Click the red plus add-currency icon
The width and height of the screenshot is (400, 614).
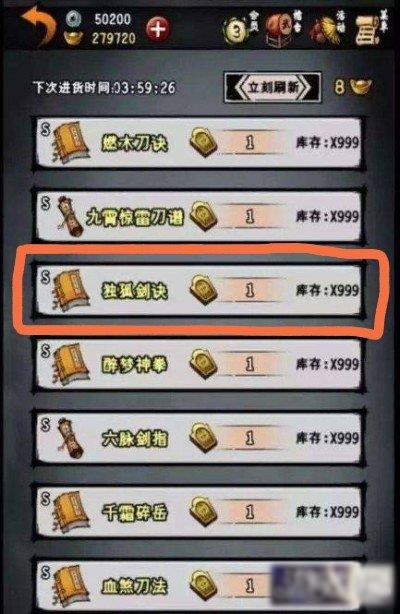[x=158, y=29]
